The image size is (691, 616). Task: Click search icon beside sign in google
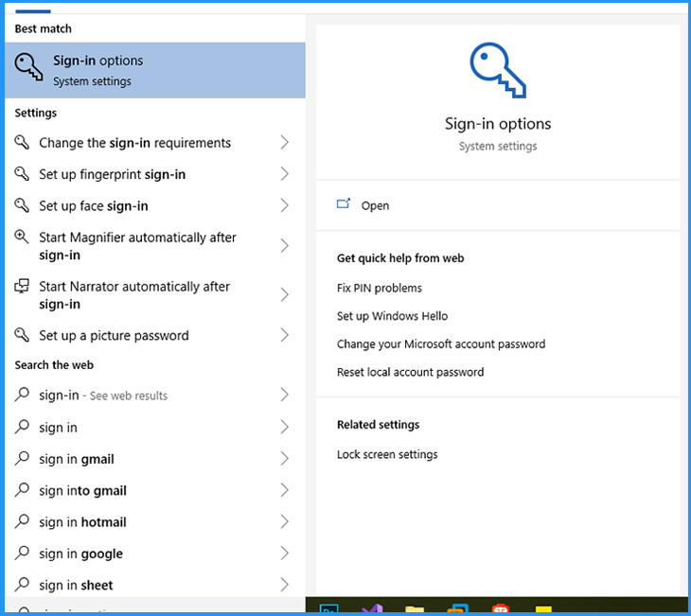coord(22,553)
